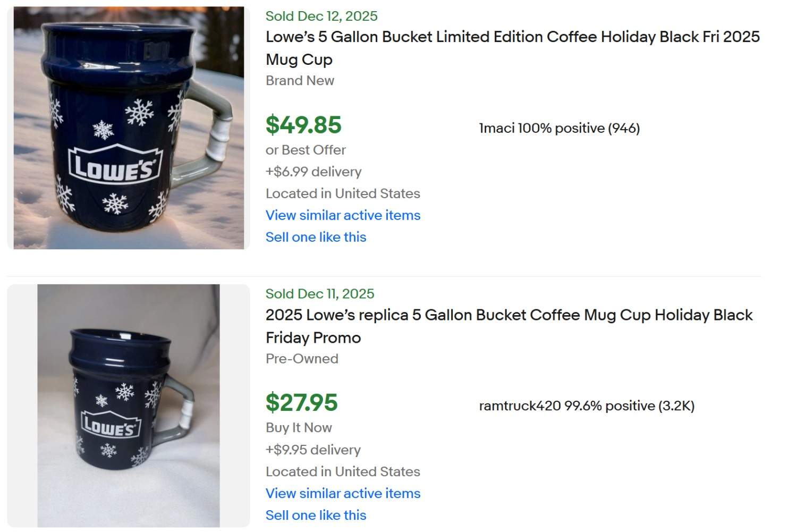Viewport: 797px width, 532px height.
Task: Click the 'Brand New' condition text
Action: coord(300,81)
